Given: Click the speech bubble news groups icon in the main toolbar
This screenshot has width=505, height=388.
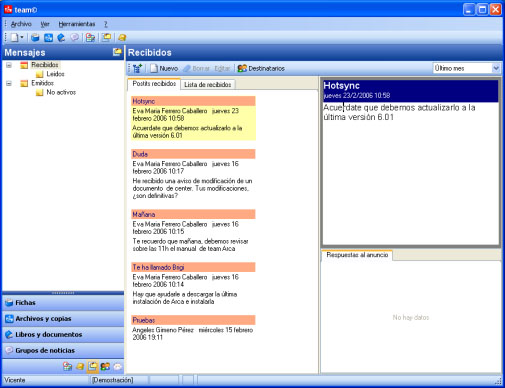Looking at the screenshot, I should 75,38.
